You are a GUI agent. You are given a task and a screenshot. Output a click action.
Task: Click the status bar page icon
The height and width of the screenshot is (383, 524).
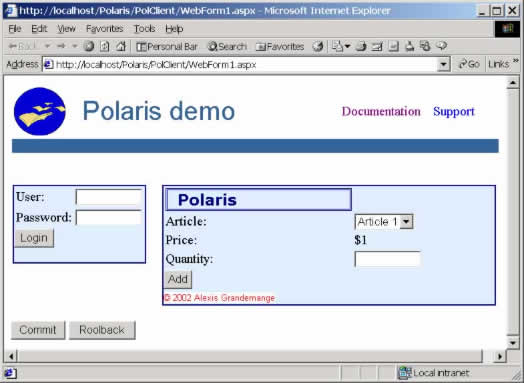point(10,373)
